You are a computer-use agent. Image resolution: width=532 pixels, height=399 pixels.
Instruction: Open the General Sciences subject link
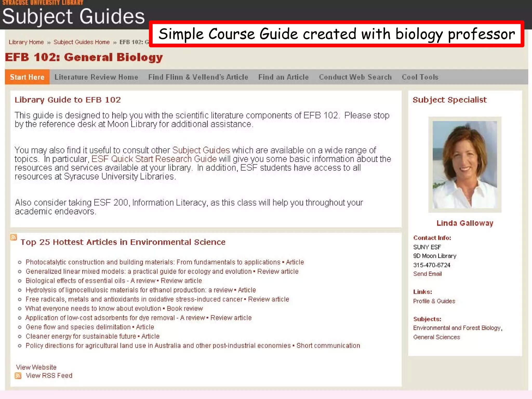click(x=437, y=337)
